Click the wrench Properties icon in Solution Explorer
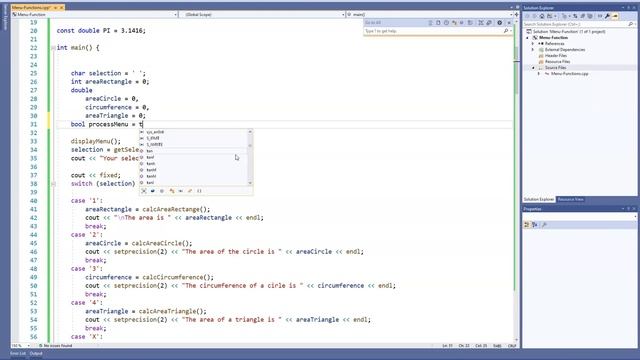This screenshot has width=640, height=360. (x=607, y=16)
